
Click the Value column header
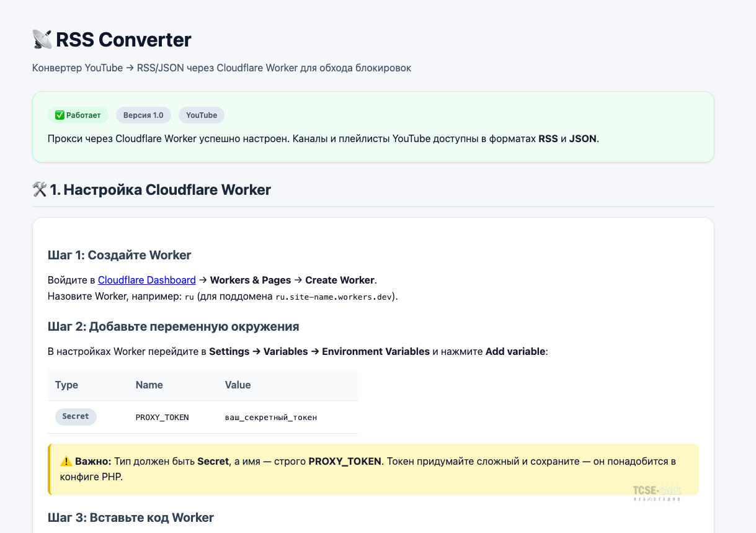[238, 385]
